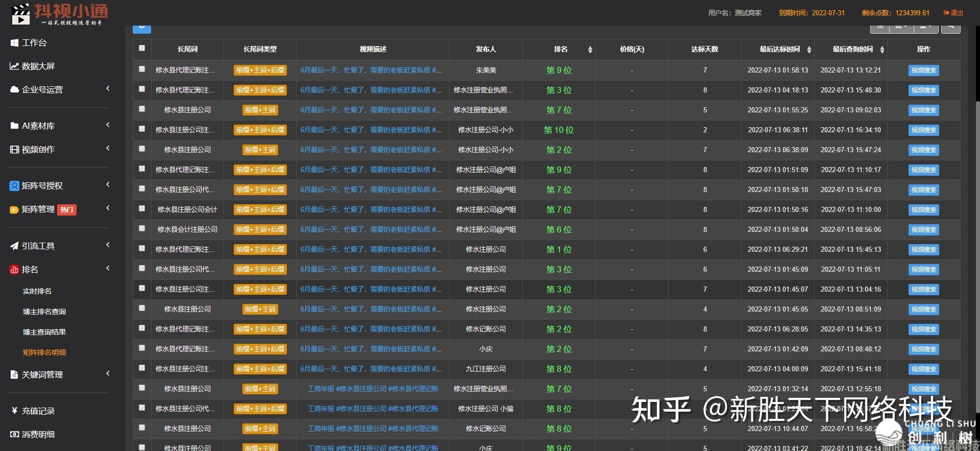Viewport: 980px width, 451px height.
Task: Click the 矩阵号授权 blue contact icon
Action: 14,186
